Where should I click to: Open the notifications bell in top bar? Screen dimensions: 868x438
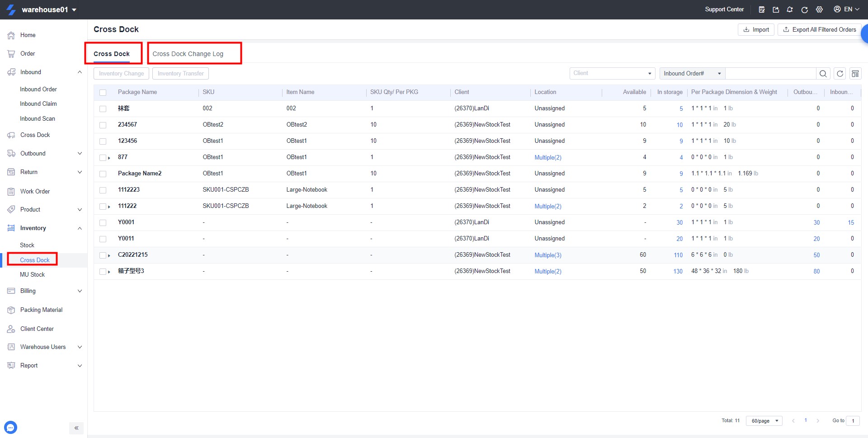click(790, 9)
